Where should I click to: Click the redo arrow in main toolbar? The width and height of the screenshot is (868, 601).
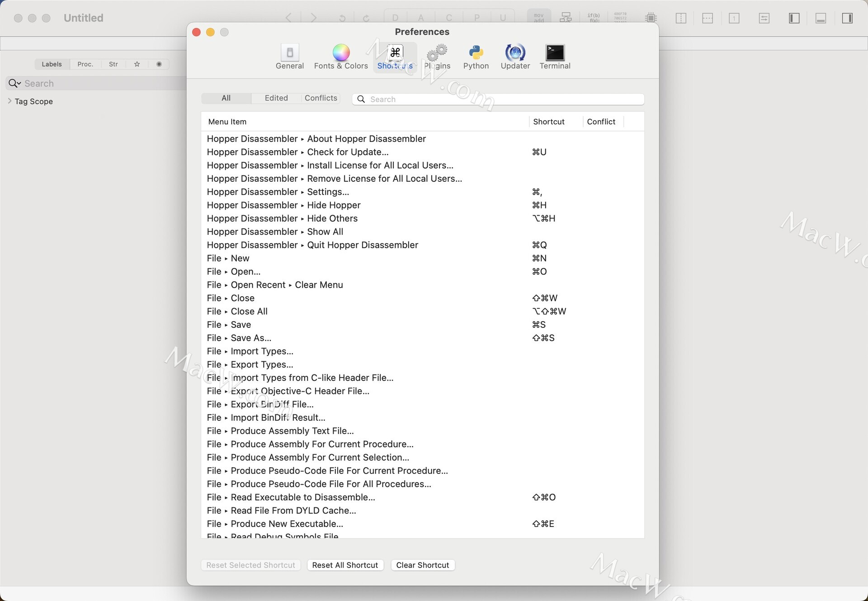(366, 18)
